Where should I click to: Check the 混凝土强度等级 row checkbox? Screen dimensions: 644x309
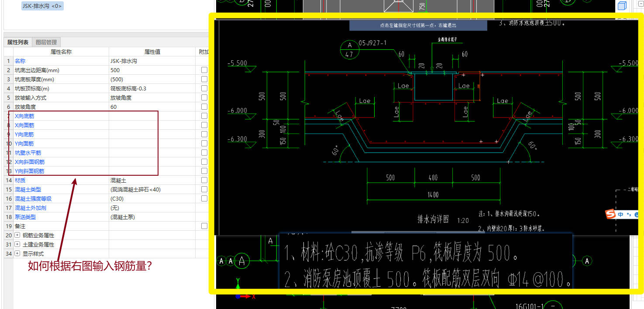coord(204,198)
